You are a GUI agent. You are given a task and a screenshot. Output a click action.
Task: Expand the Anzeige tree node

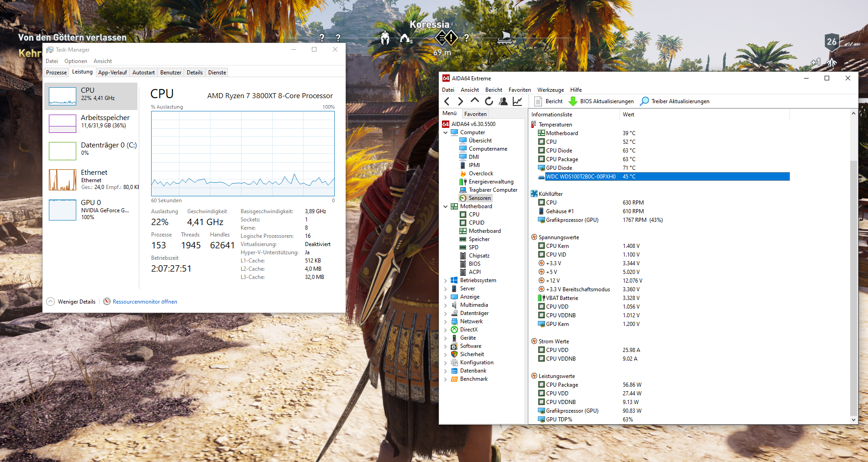[446, 297]
